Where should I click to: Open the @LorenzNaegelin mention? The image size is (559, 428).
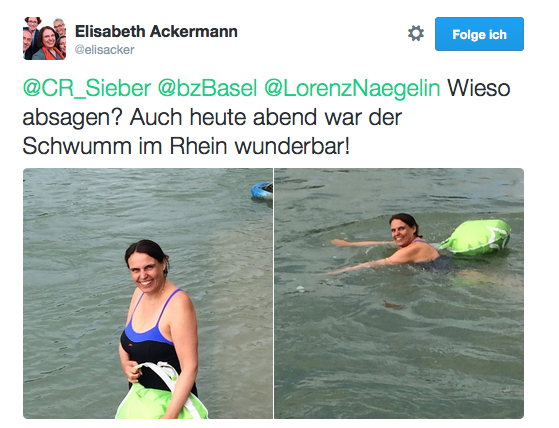(x=352, y=88)
